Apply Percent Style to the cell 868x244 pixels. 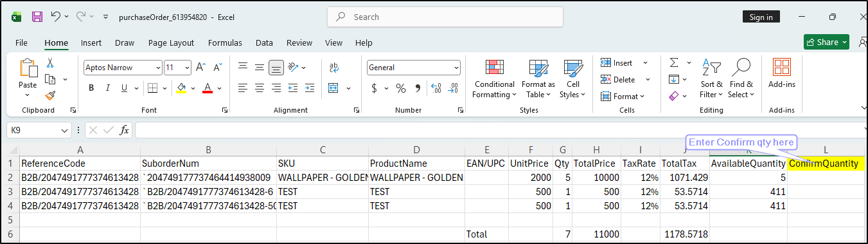(x=401, y=88)
